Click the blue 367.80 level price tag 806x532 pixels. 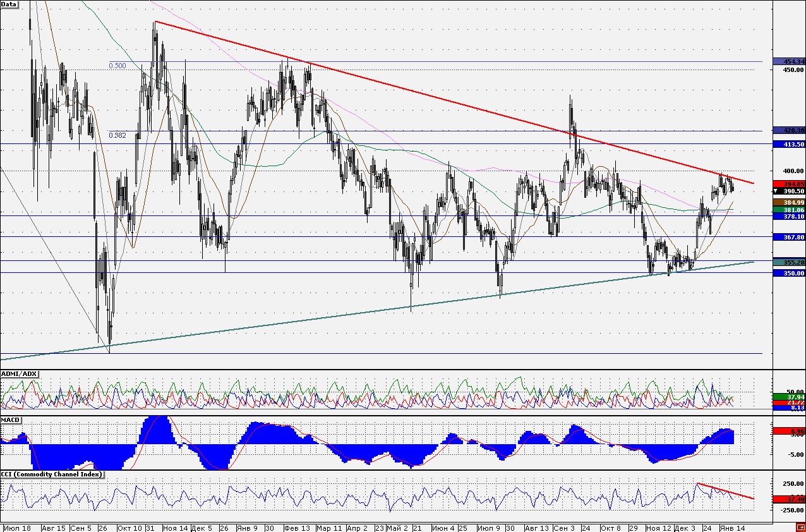point(789,237)
